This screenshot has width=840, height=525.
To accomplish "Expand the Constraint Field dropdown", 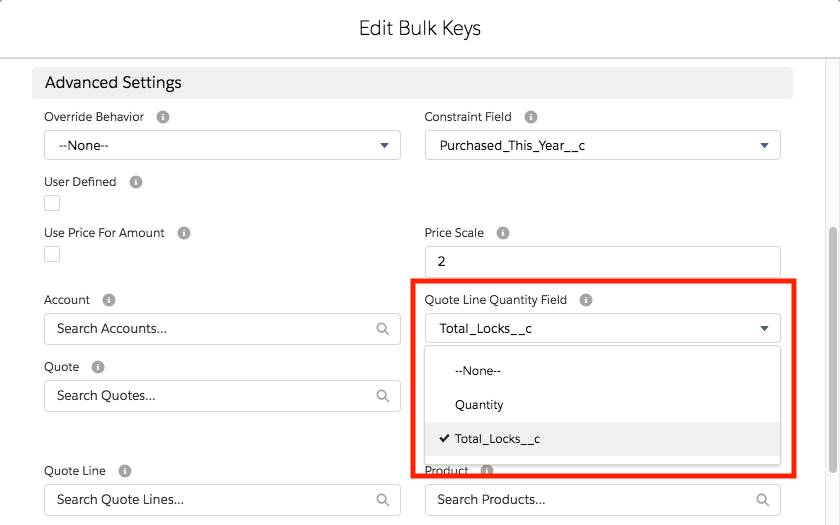I will click(x=602, y=145).
